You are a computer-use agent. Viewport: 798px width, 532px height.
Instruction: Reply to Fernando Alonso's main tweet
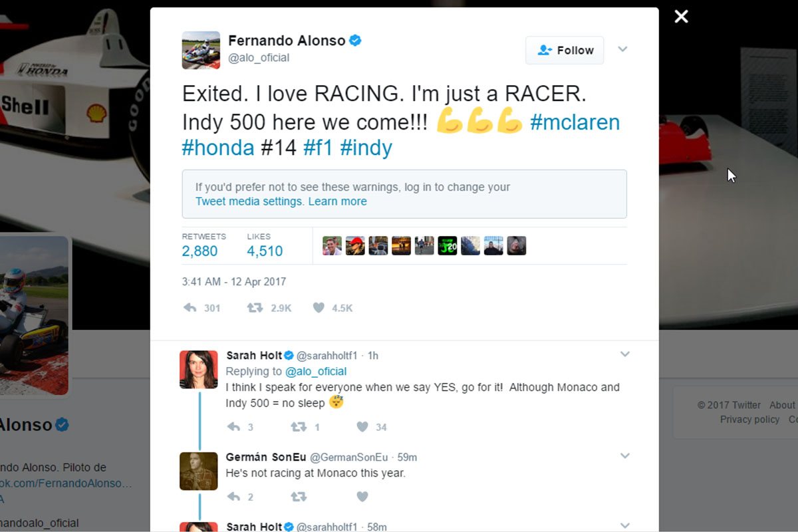click(190, 308)
